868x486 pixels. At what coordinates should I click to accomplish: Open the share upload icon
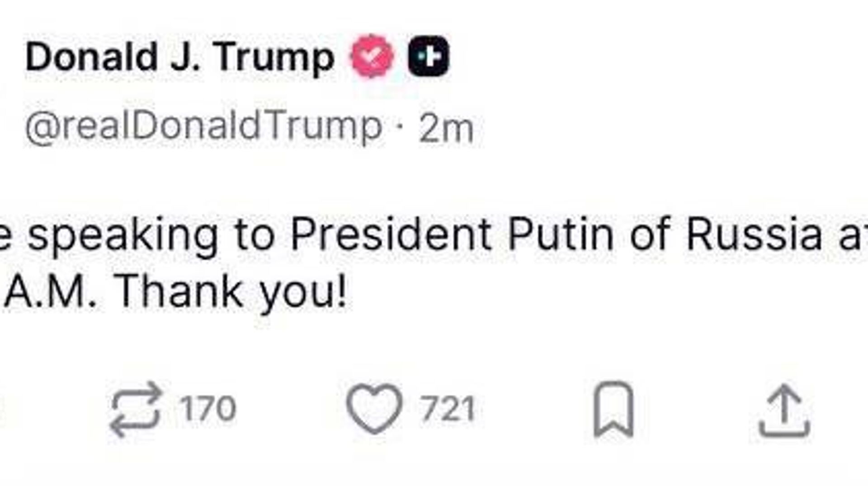point(784,410)
